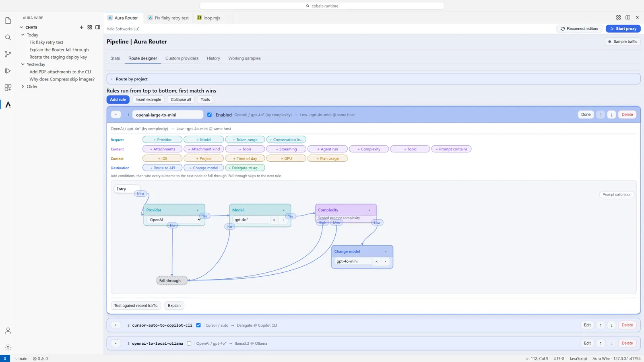This screenshot has width=644, height=362.
Task: Switch to the Working samples tab
Action: click(244, 58)
